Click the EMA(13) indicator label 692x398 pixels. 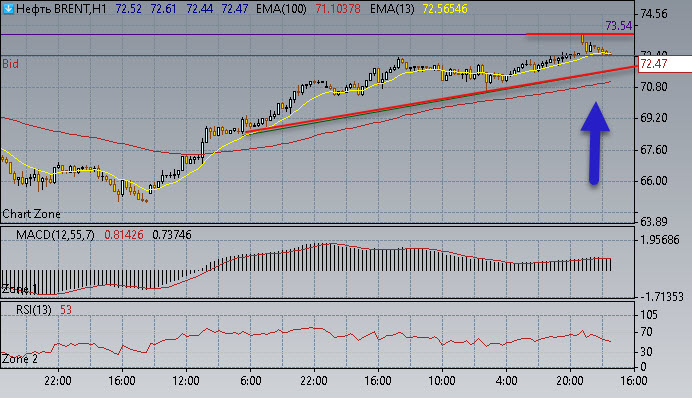click(392, 9)
